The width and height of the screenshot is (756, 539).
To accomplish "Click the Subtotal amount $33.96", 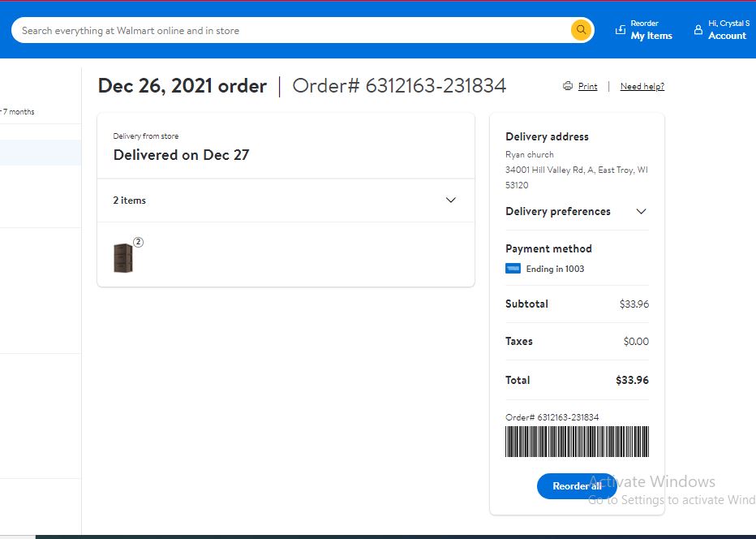I will (x=634, y=304).
